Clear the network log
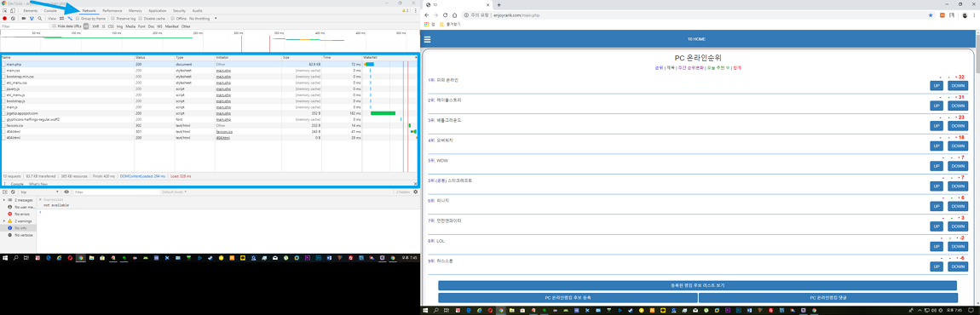980x315 pixels. click(13, 19)
